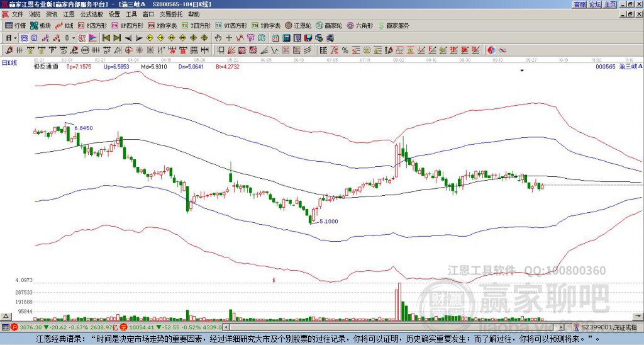Open the 资讯 menu
The width and height of the screenshot is (644, 345).
click(52, 14)
